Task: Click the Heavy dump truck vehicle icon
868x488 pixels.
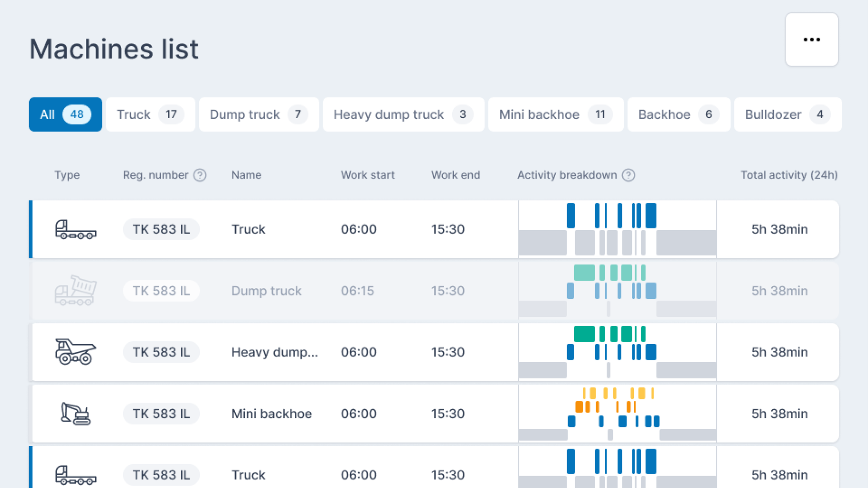Action: click(75, 352)
